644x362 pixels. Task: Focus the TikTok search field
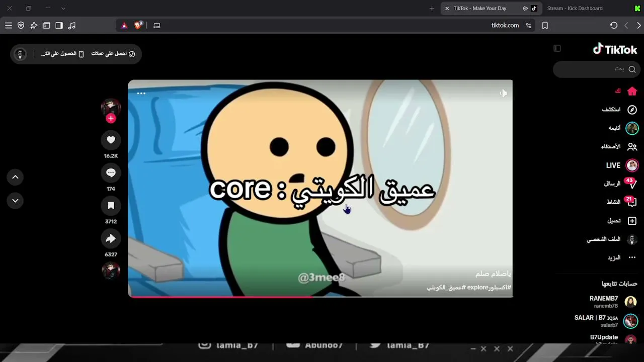coord(596,69)
